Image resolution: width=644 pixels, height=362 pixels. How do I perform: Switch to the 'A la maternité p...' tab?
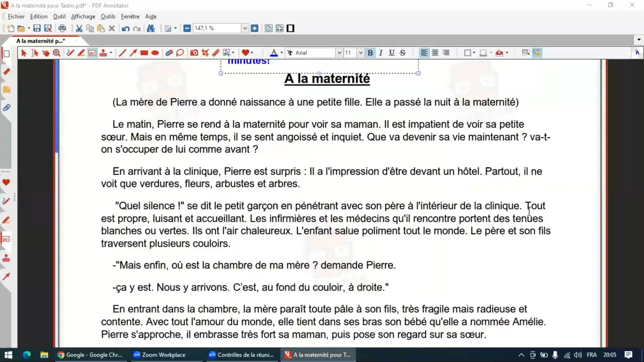41,41
